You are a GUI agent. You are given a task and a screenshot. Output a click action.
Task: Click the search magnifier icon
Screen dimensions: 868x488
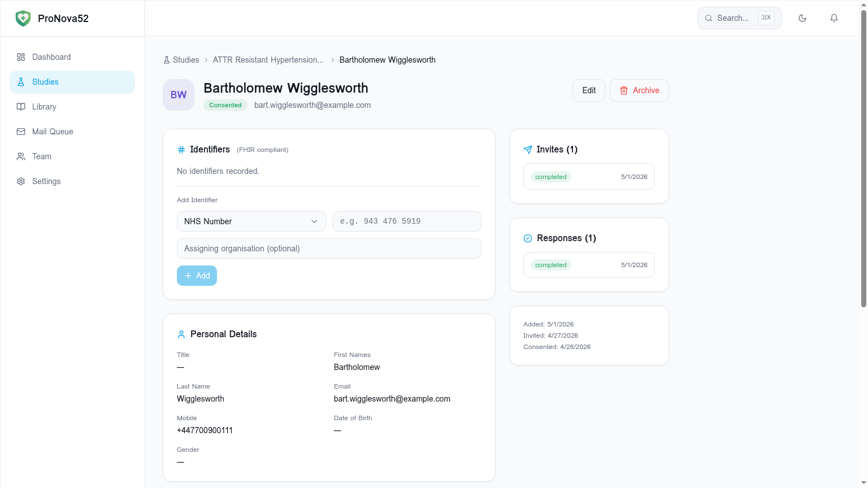click(x=709, y=18)
